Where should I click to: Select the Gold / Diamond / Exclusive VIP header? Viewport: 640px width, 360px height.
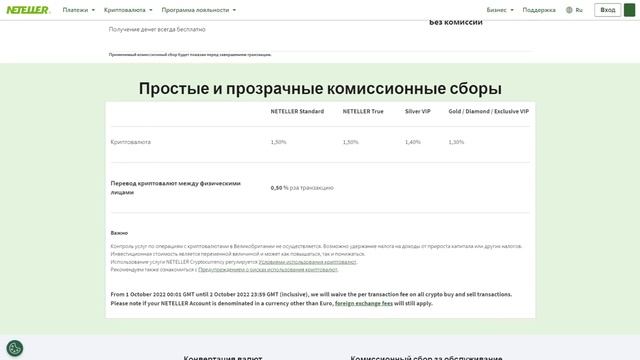click(489, 111)
